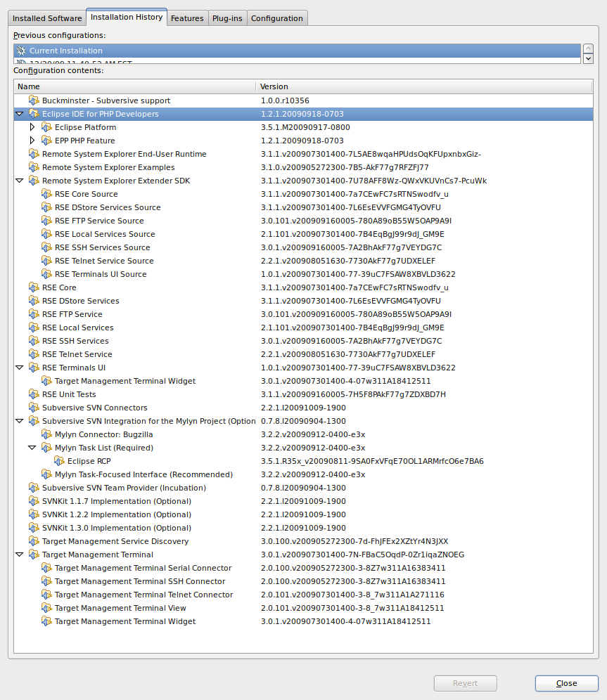Click Eclipse RCP version 3.5.1.R35x text
Screen dimensions: 607x700
click(372, 461)
